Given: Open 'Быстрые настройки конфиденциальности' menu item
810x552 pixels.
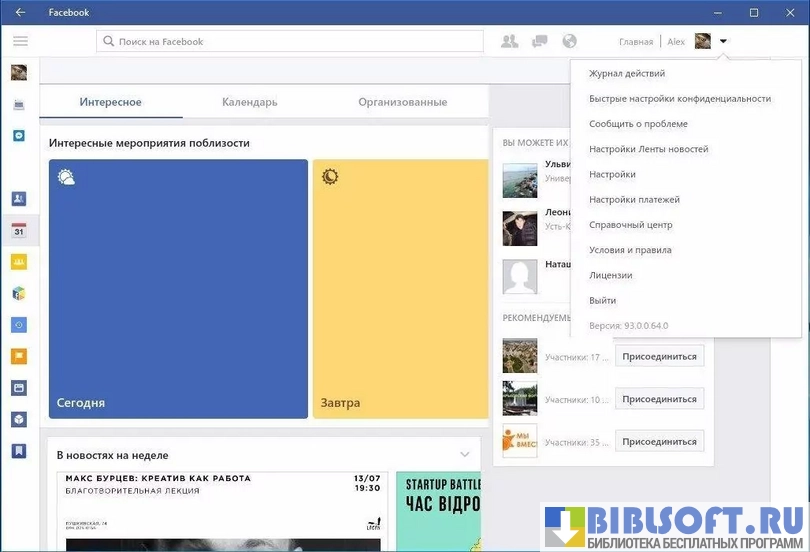Looking at the screenshot, I should (680, 99).
